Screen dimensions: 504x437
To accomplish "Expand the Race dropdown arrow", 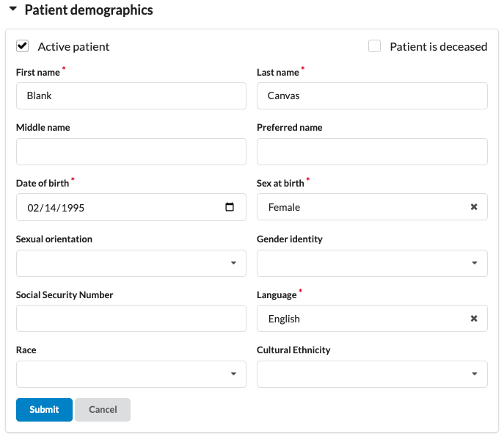I will pyautogui.click(x=233, y=374).
